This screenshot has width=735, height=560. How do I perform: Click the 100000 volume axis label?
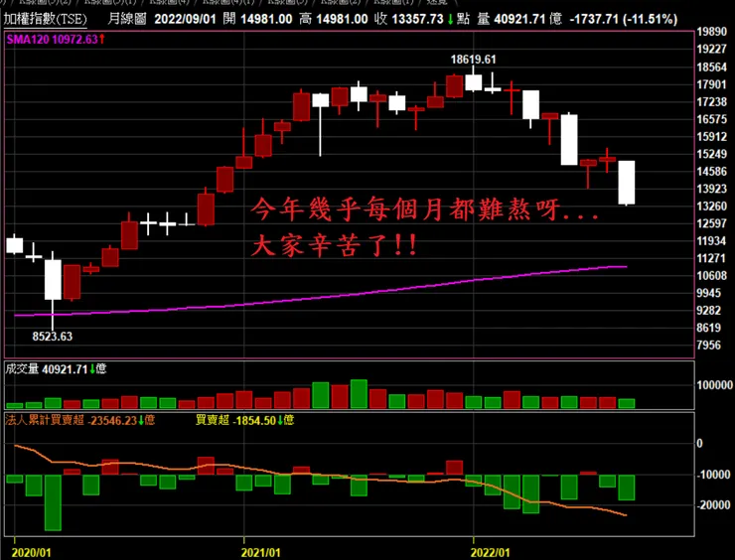714,385
